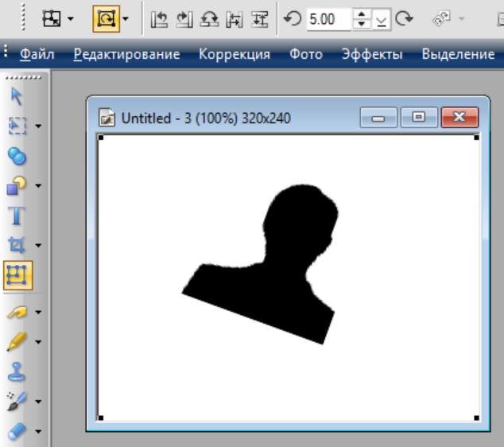Select the dashed-rectangle Selection tool
This screenshot has height=447, width=504.
coord(17,126)
